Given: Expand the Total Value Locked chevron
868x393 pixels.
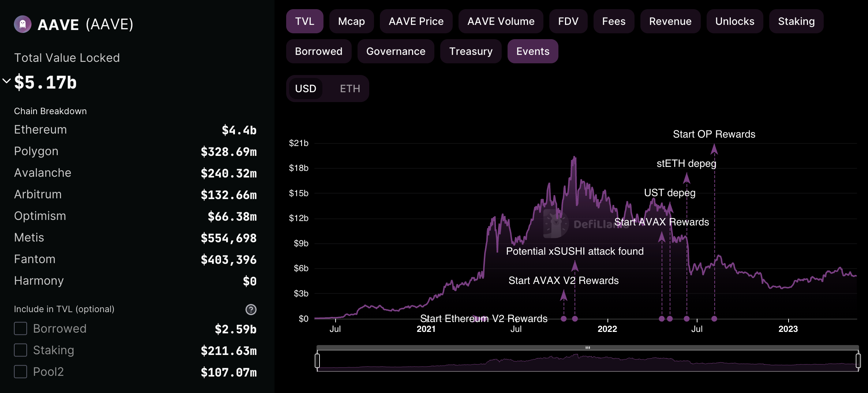Looking at the screenshot, I should (7, 81).
